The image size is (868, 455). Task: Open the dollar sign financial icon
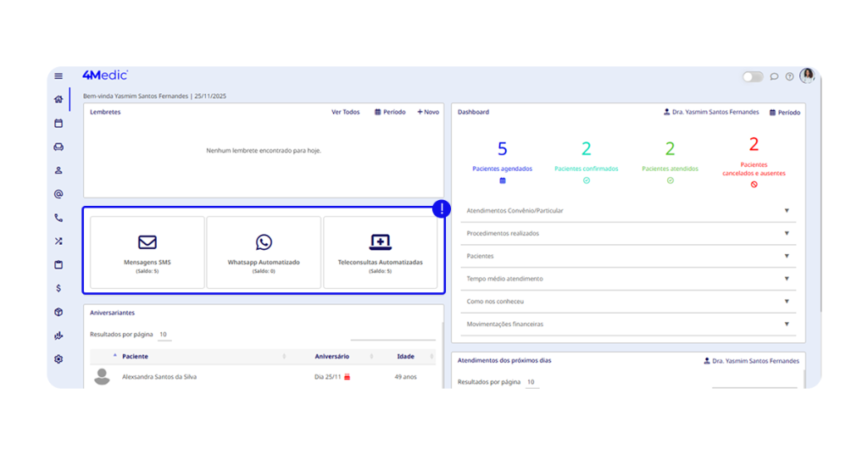(58, 288)
